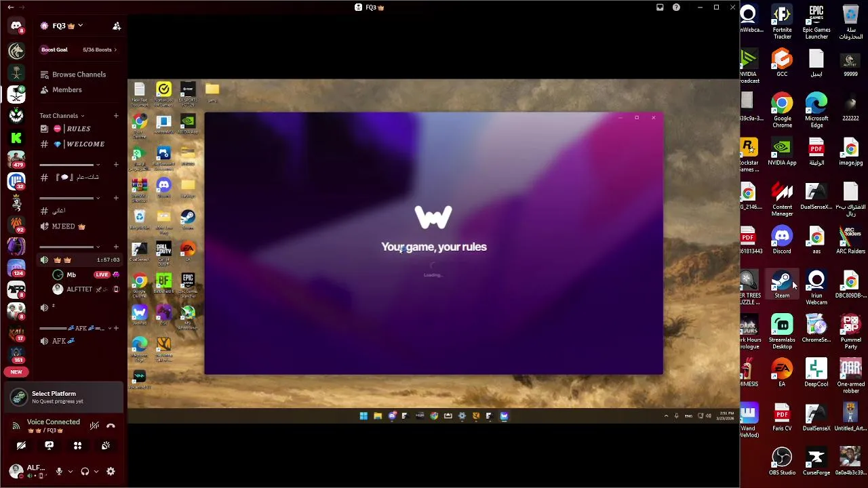868x488 pixels.
Task: Open ALF user profile panel
Action: [x=28, y=471]
